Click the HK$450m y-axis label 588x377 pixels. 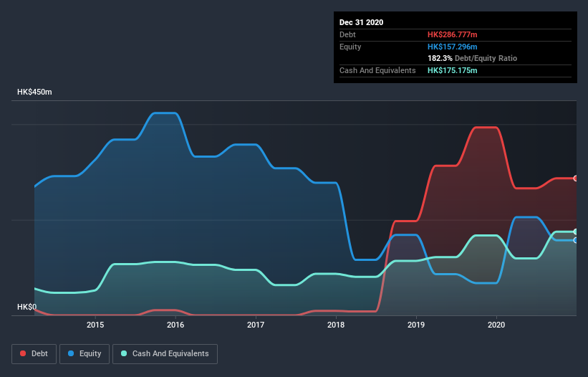click(34, 92)
